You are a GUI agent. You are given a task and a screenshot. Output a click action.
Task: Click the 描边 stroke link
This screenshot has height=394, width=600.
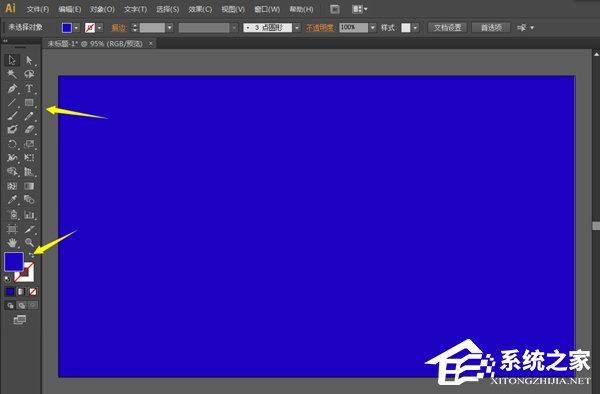point(119,28)
